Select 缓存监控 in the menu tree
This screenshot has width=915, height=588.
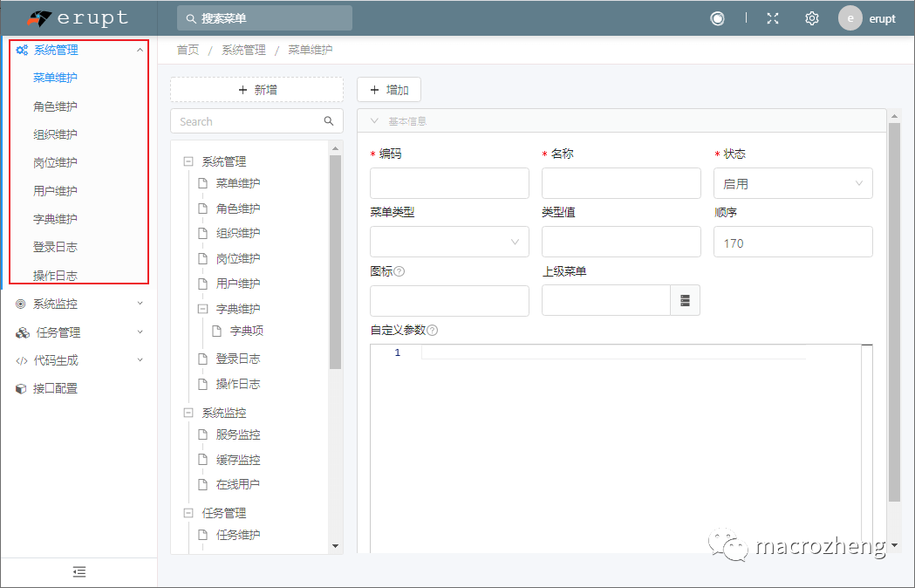tap(238, 460)
